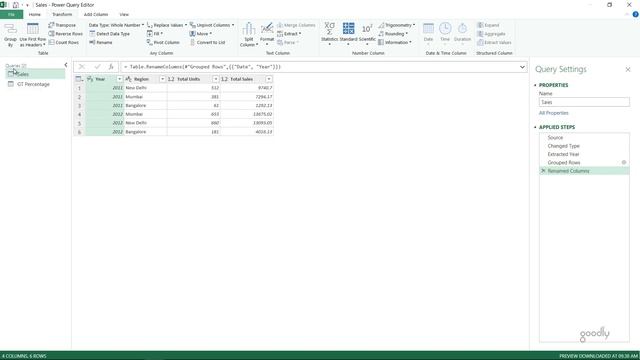The width and height of the screenshot is (640, 360).
Task: Close the Query Settings pane
Action: coord(628,70)
